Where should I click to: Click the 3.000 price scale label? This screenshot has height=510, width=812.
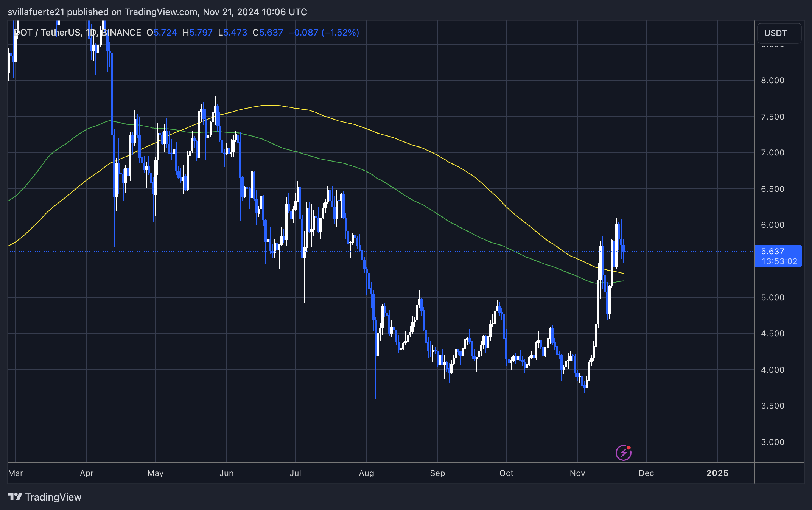[773, 442]
